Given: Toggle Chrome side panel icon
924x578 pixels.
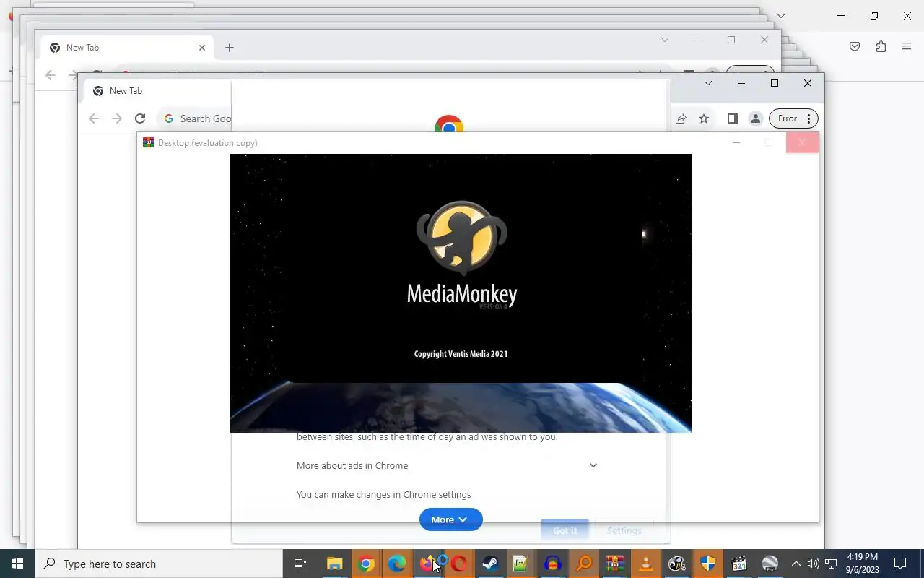Looking at the screenshot, I should pyautogui.click(x=732, y=118).
